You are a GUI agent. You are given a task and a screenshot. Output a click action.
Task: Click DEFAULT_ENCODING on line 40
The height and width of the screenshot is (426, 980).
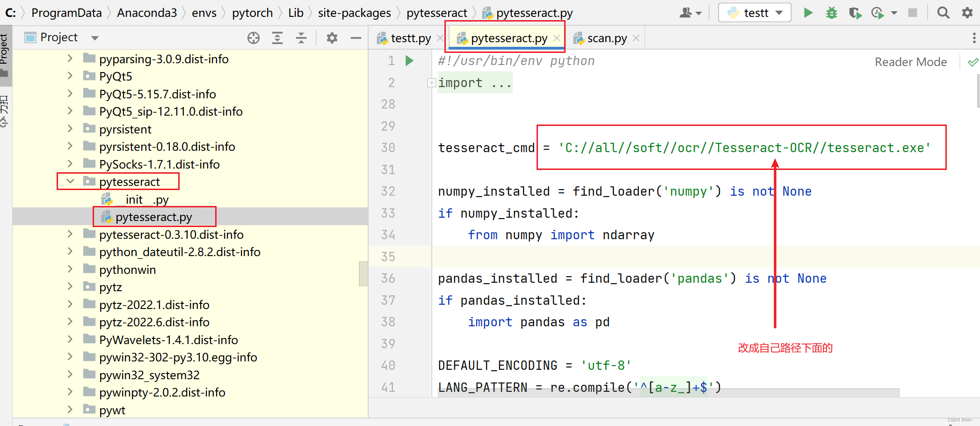498,365
